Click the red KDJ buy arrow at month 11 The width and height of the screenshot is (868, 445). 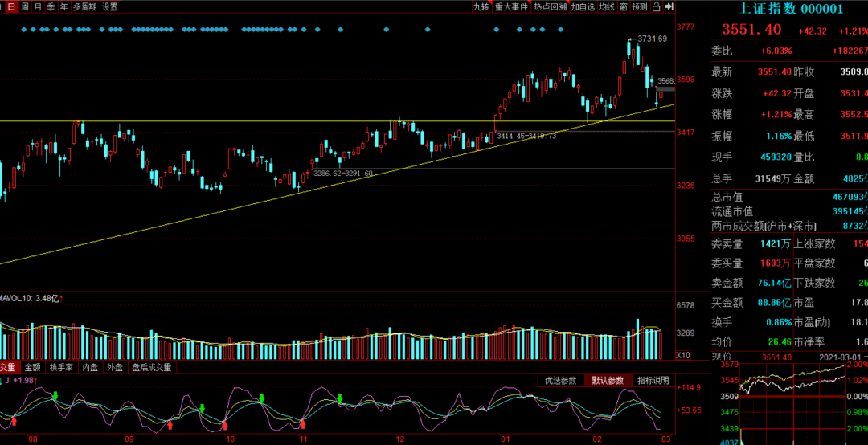pyautogui.click(x=303, y=424)
